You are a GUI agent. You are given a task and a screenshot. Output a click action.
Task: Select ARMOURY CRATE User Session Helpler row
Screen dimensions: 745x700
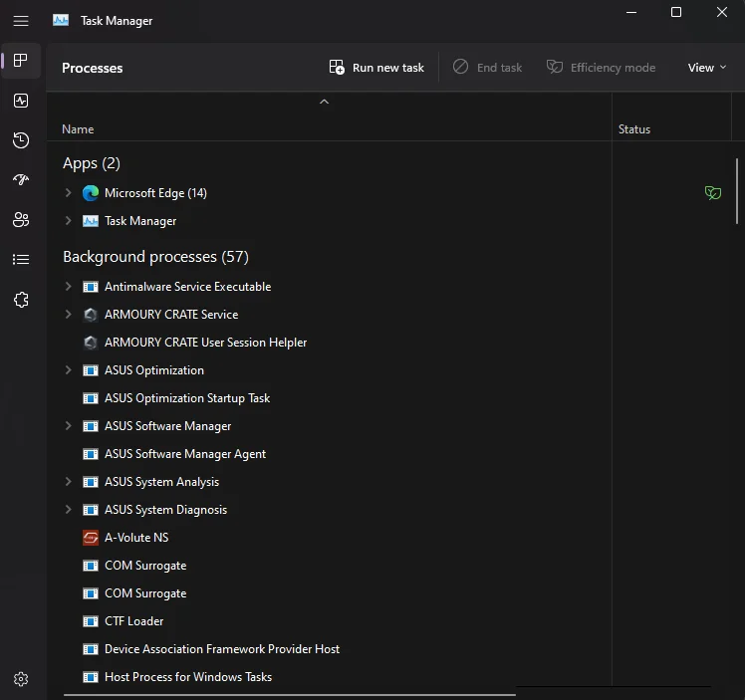click(329, 343)
